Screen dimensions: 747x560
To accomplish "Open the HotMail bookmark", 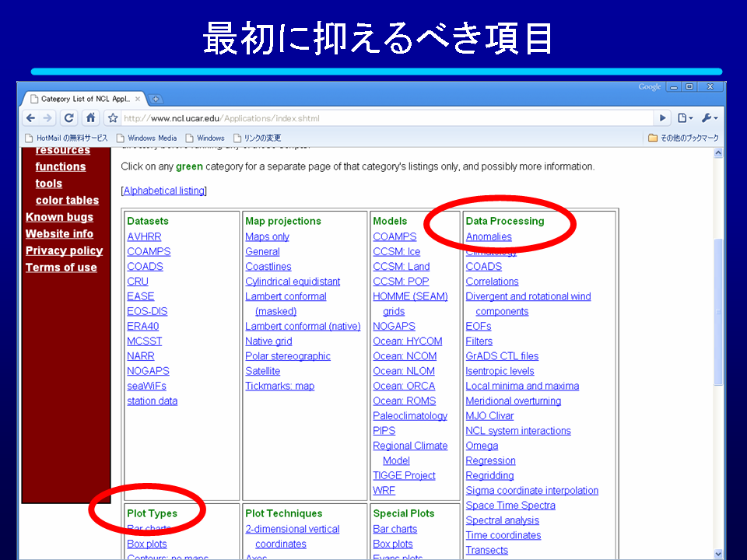I will click(67, 138).
